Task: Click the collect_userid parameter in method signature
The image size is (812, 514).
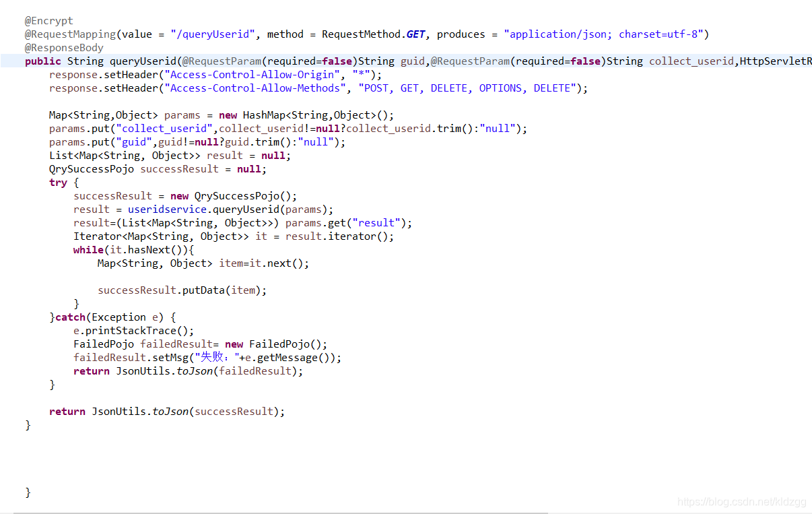Action: click(691, 61)
